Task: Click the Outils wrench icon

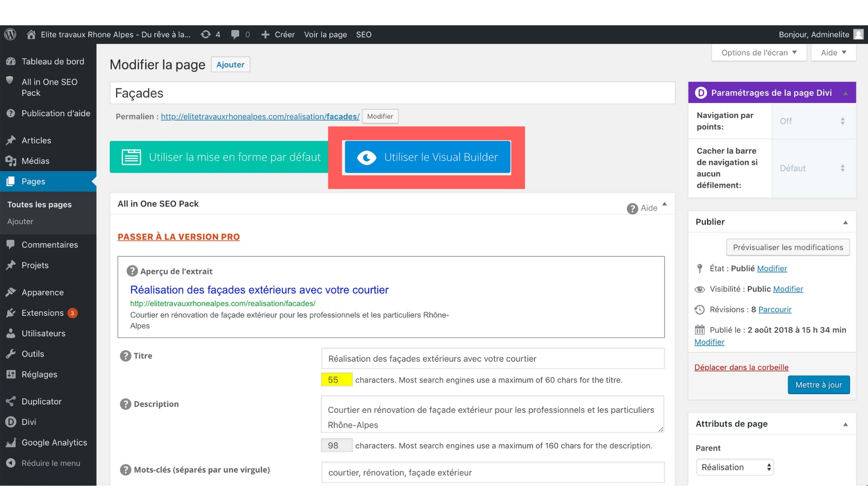Action: tap(11, 354)
